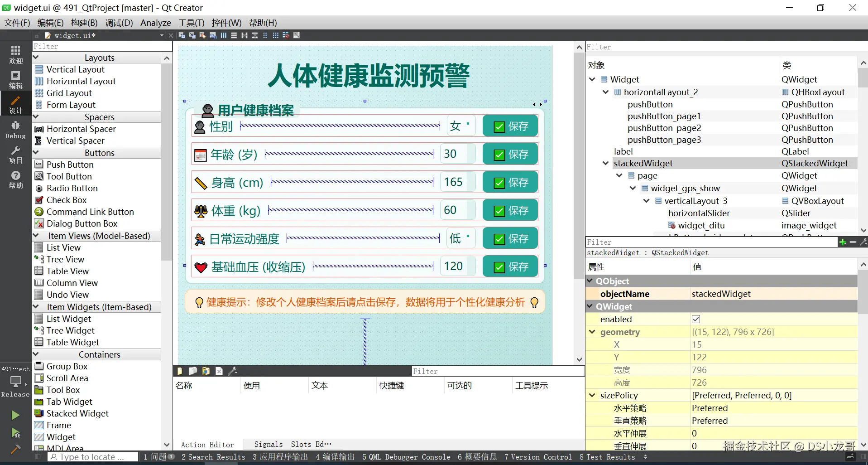Open the Analyze menu

(156, 23)
